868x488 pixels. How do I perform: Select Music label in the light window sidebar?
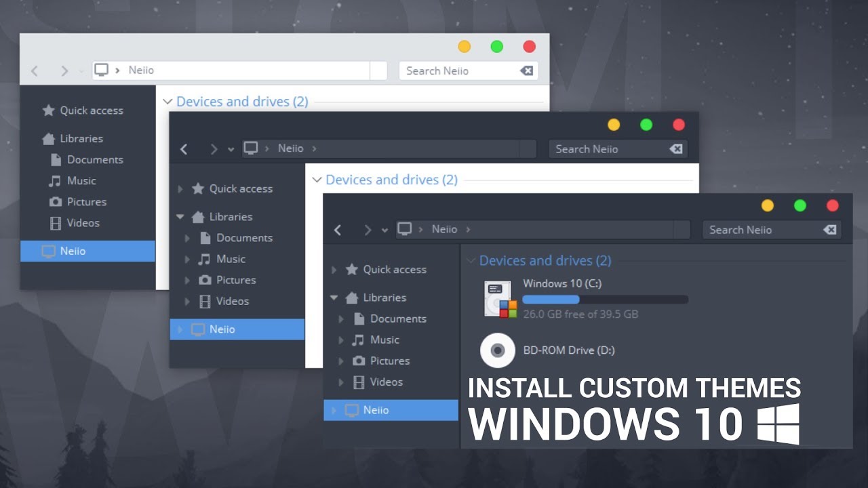pyautogui.click(x=81, y=181)
